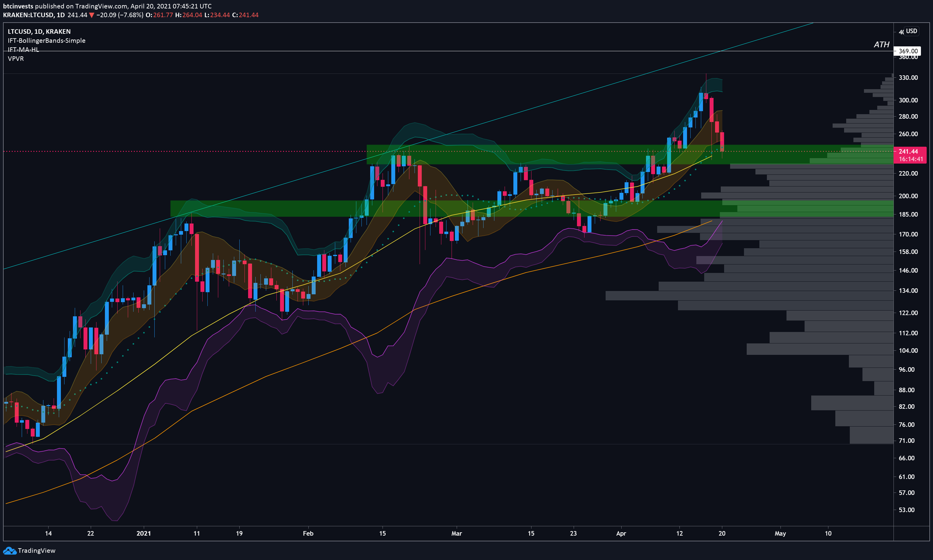933x560 pixels.
Task: Click the May date axis label
Action: (780, 533)
